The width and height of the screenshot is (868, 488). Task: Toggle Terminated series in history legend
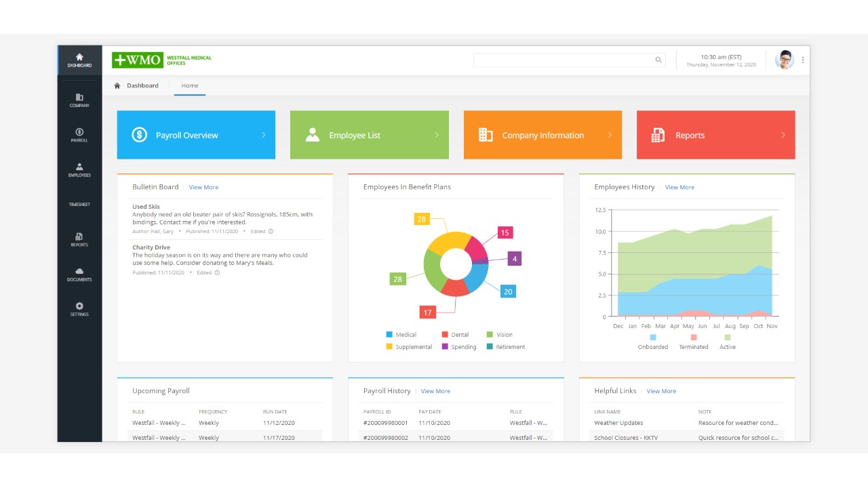pos(694,342)
